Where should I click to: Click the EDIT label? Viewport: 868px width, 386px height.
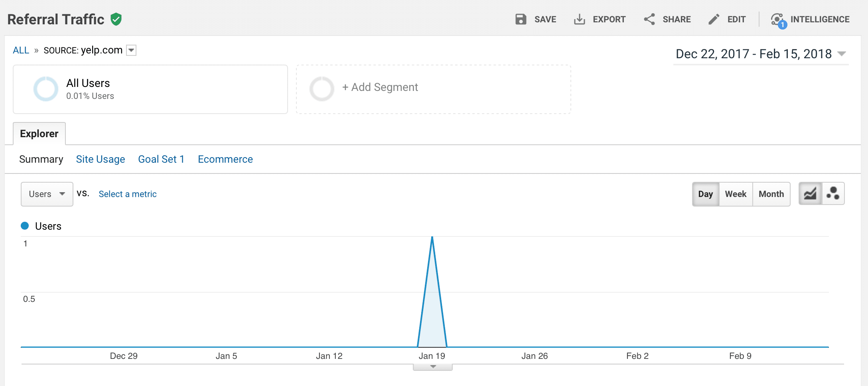pos(736,20)
